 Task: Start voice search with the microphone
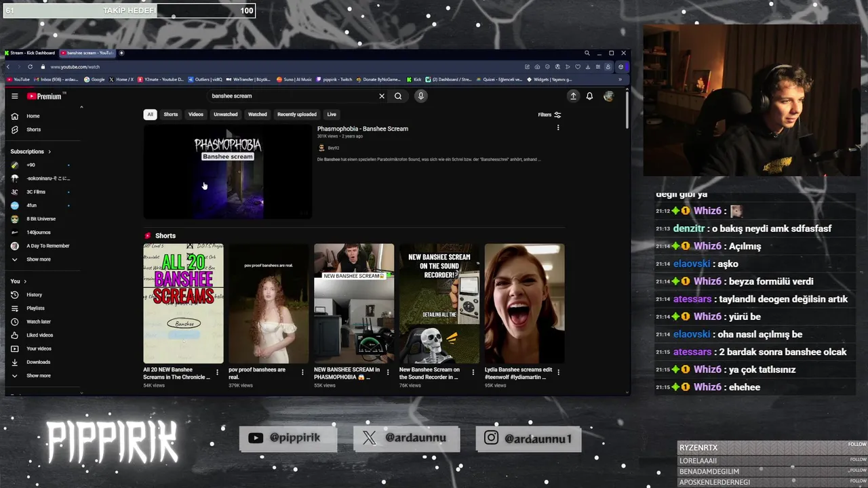point(420,96)
